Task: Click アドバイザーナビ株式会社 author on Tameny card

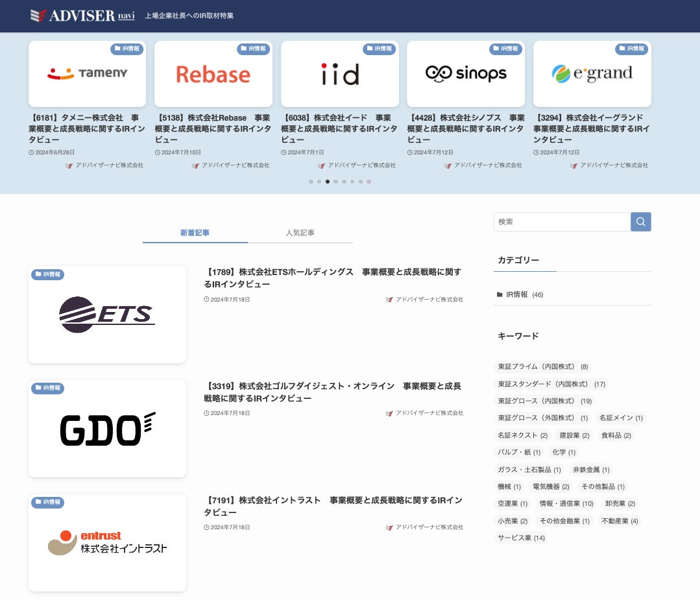Action: tap(104, 165)
